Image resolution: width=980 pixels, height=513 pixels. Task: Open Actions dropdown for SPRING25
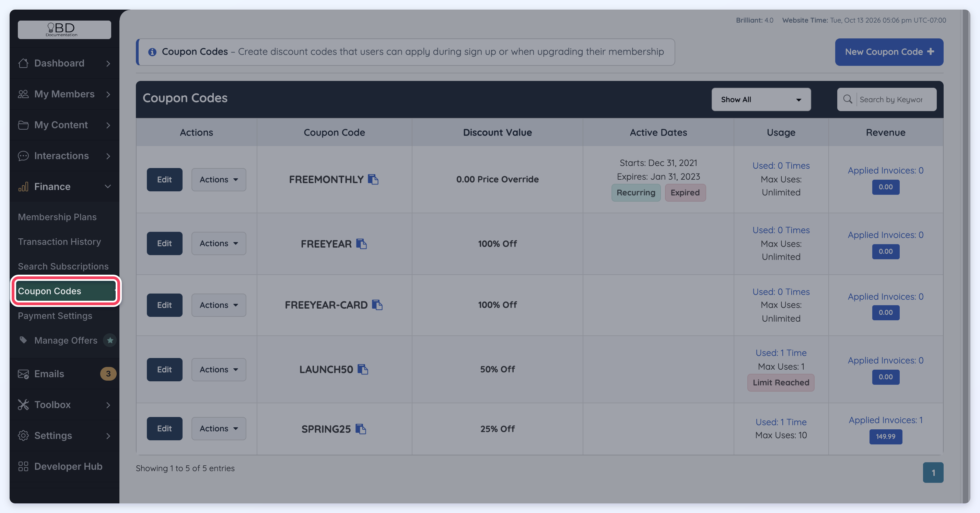coord(219,429)
